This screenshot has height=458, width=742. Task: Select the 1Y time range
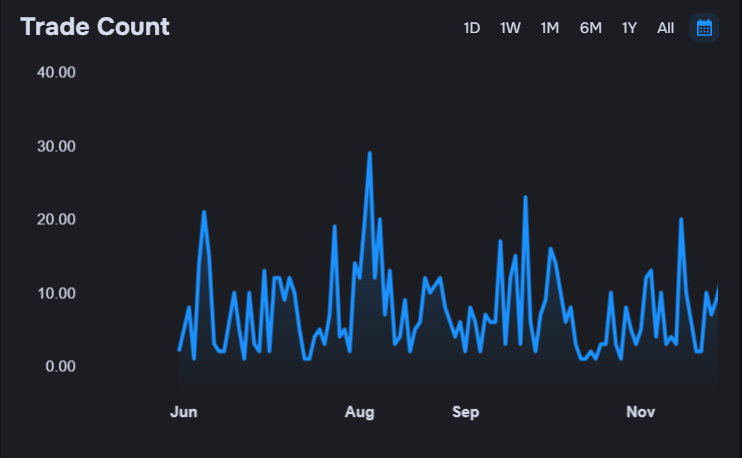pos(629,28)
